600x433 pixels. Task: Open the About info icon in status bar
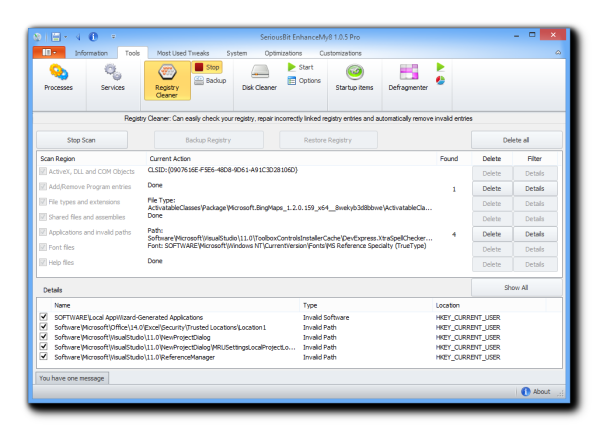click(x=526, y=391)
